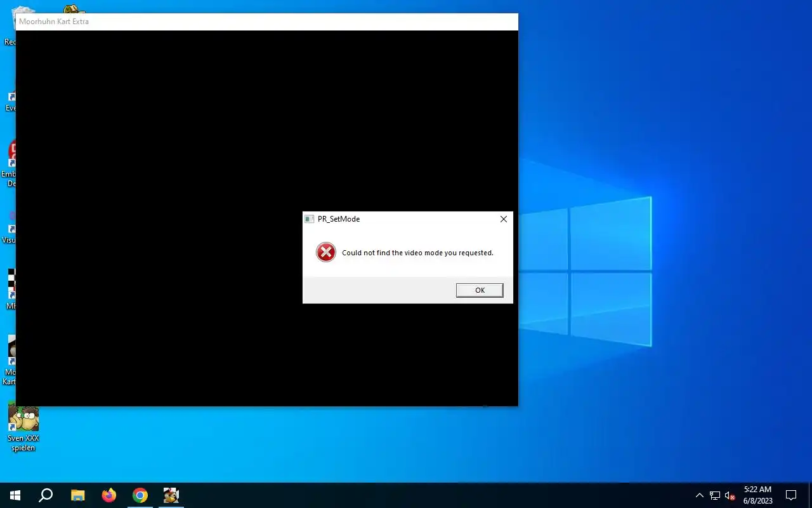The height and width of the screenshot is (508, 812).
Task: Click the red error icon in dialog
Action: pyautogui.click(x=326, y=252)
